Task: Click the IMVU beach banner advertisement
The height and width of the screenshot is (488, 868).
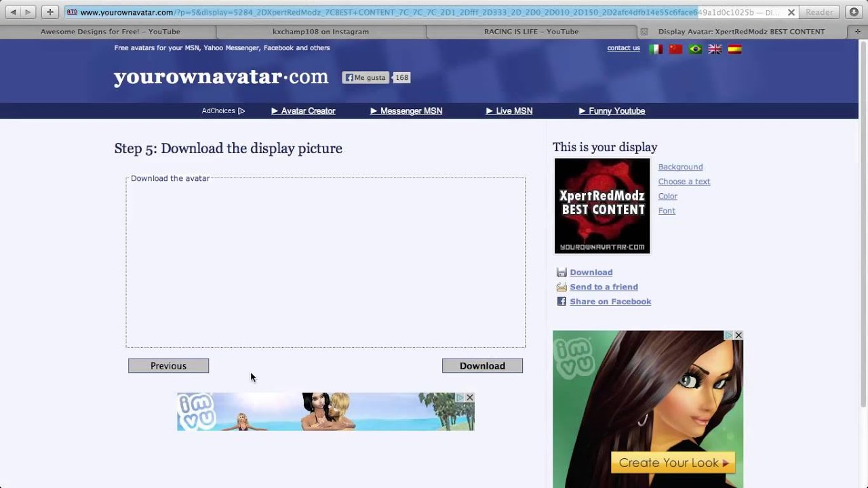Action: click(325, 412)
